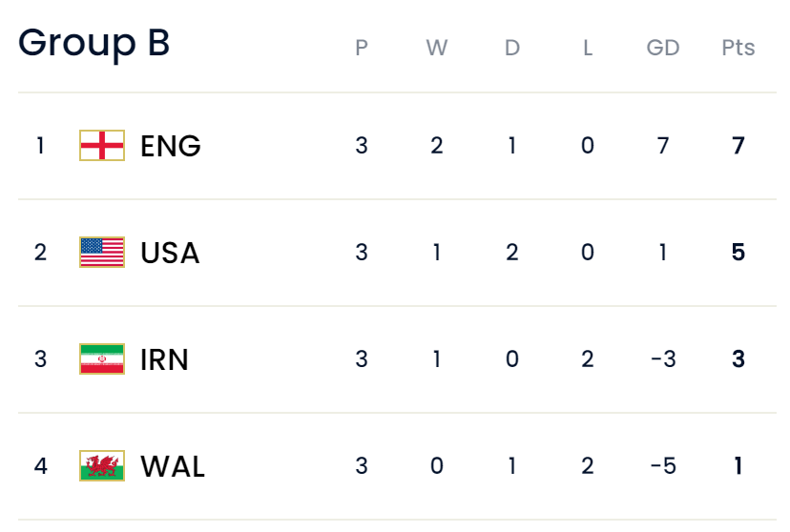The height and width of the screenshot is (532, 790).
Task: Click Iran's -3 goal difference
Action: pos(663,358)
